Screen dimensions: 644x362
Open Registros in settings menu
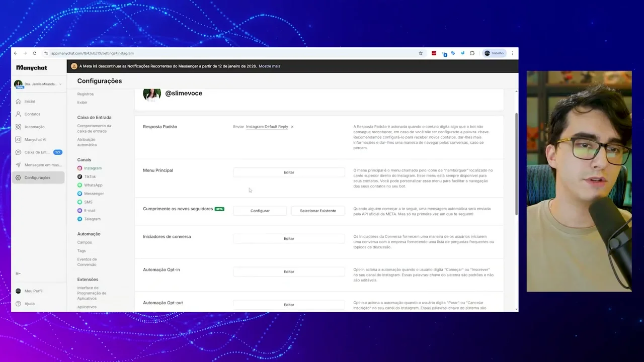[x=86, y=94]
